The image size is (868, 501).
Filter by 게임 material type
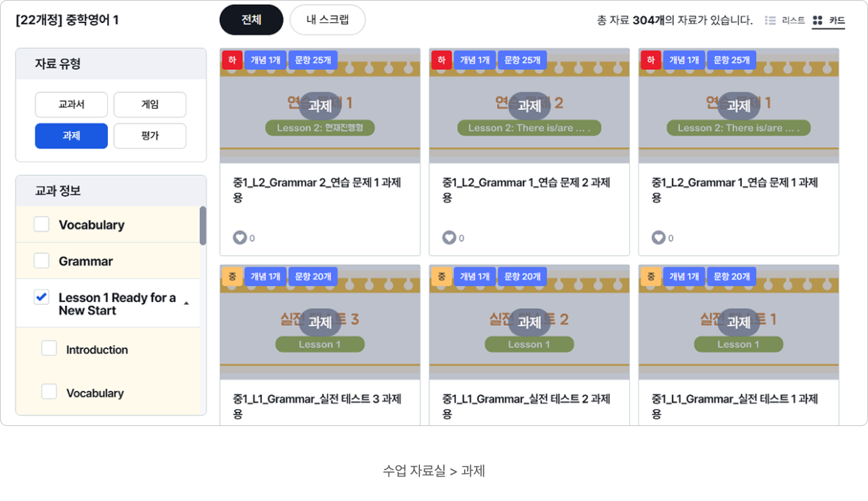150,104
